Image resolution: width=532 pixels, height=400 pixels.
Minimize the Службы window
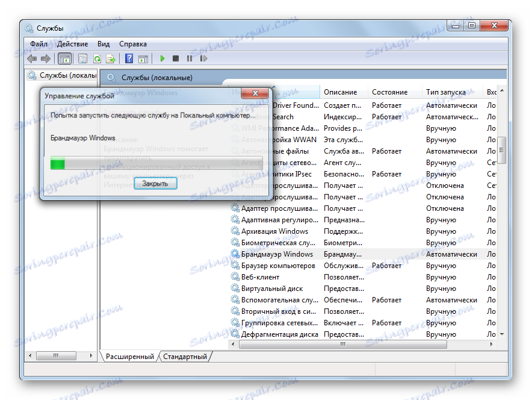(x=456, y=25)
